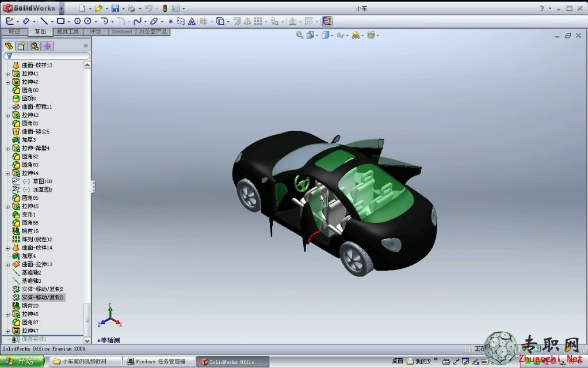Expand the 曲面-拉伸13 feature node

click(x=7, y=265)
